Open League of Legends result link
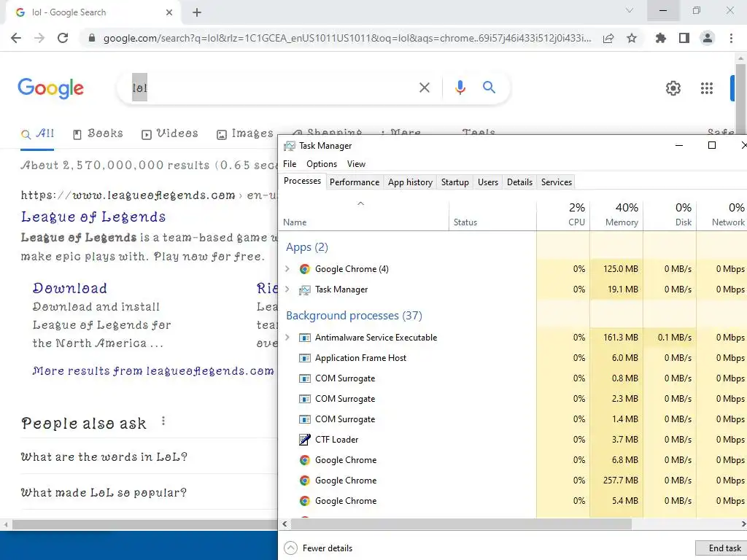This screenshot has height=560, width=747. click(93, 217)
